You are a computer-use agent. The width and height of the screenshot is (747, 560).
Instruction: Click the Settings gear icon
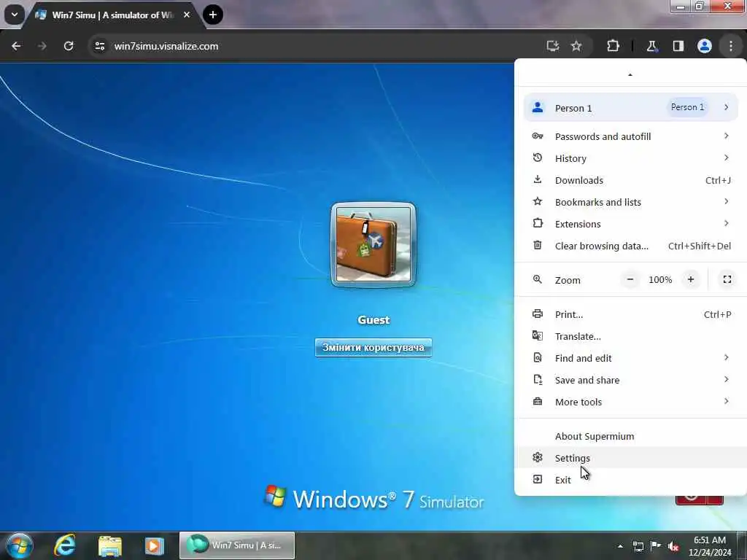coord(538,458)
